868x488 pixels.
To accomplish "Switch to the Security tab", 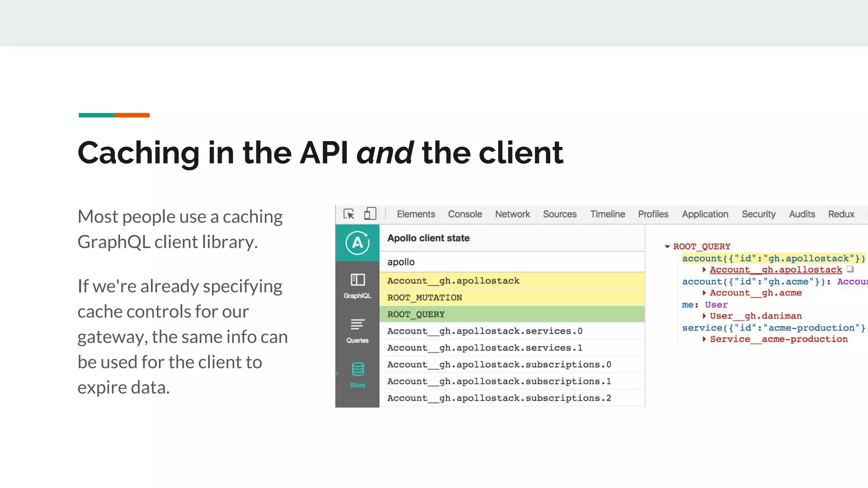I will pyautogui.click(x=758, y=214).
